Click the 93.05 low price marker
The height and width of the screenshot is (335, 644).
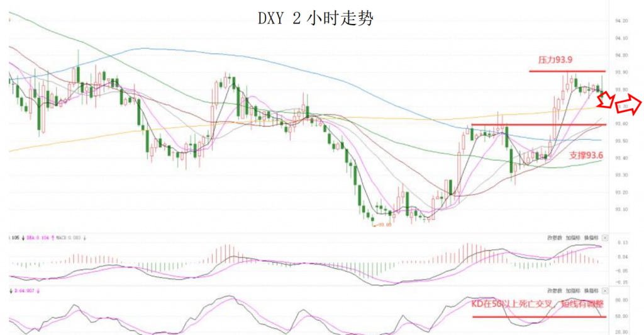382,225
